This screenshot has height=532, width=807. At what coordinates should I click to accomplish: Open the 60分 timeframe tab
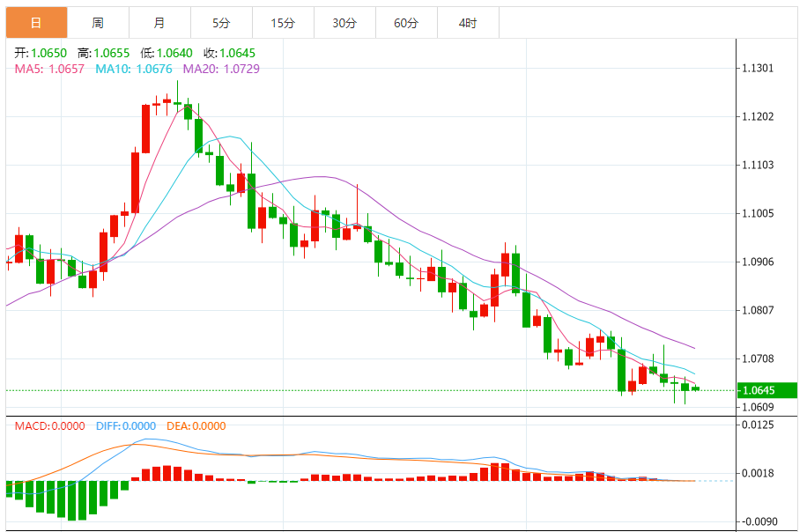[407, 23]
